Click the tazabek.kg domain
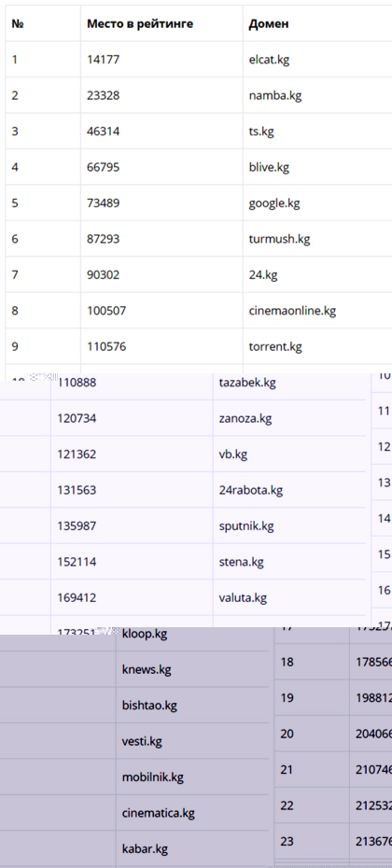 click(247, 383)
